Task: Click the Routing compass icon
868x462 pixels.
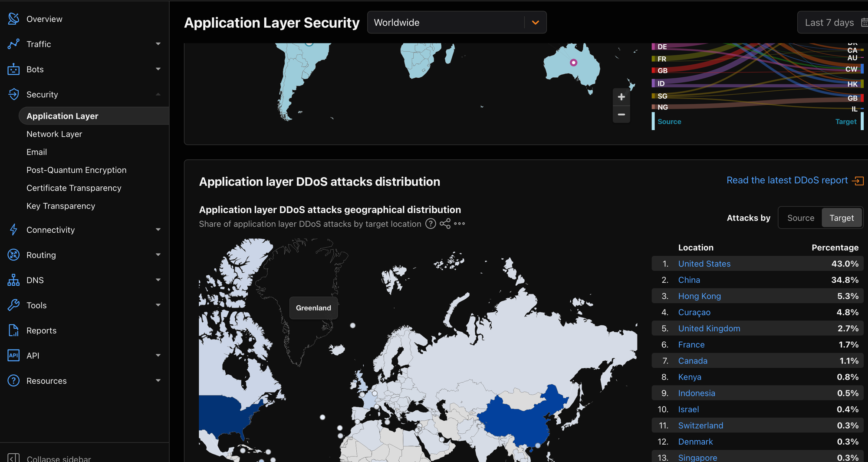Action: pos(13,255)
